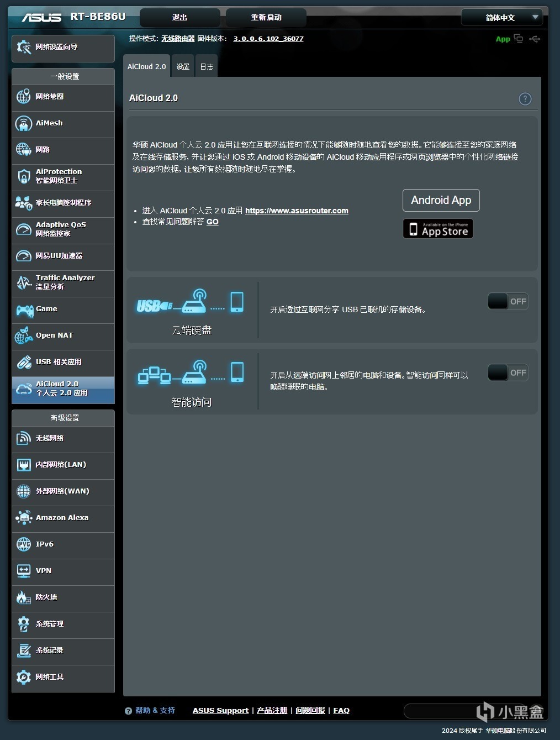Click the 退出 logout button

pos(180,18)
